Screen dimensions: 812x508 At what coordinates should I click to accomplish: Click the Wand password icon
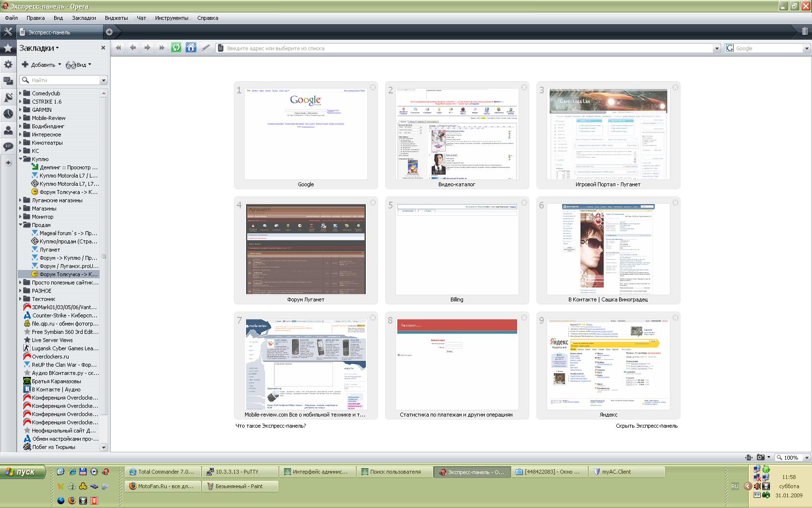point(206,47)
